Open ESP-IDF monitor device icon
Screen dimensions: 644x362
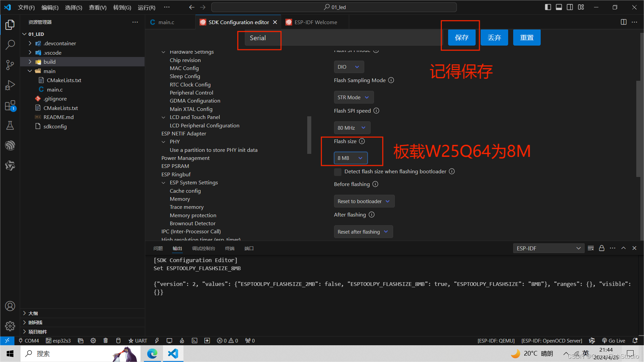click(169, 341)
